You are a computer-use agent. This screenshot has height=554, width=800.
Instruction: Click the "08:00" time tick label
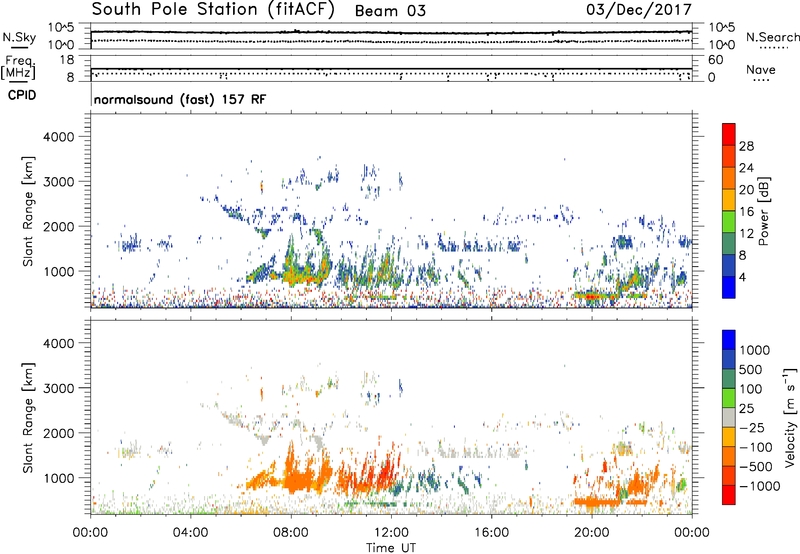(x=291, y=533)
